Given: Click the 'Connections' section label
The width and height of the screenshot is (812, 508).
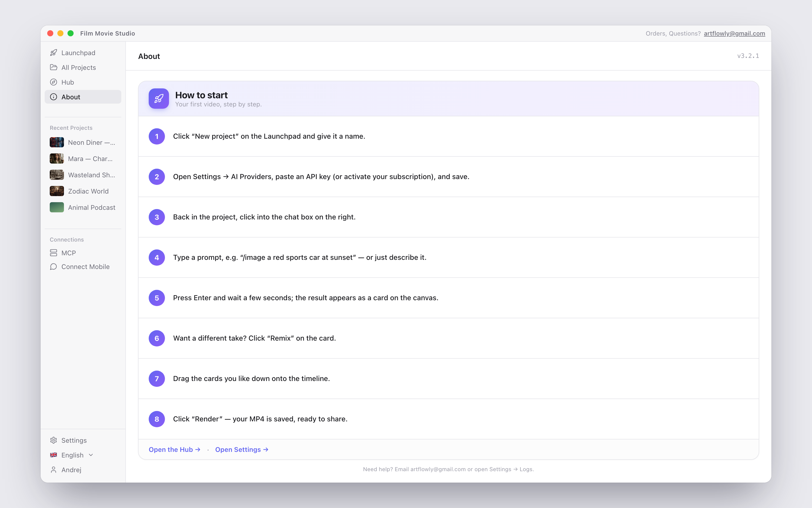Looking at the screenshot, I should [67, 240].
